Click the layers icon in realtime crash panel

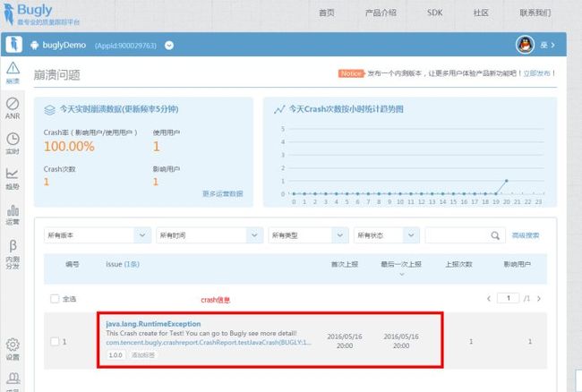(50, 110)
